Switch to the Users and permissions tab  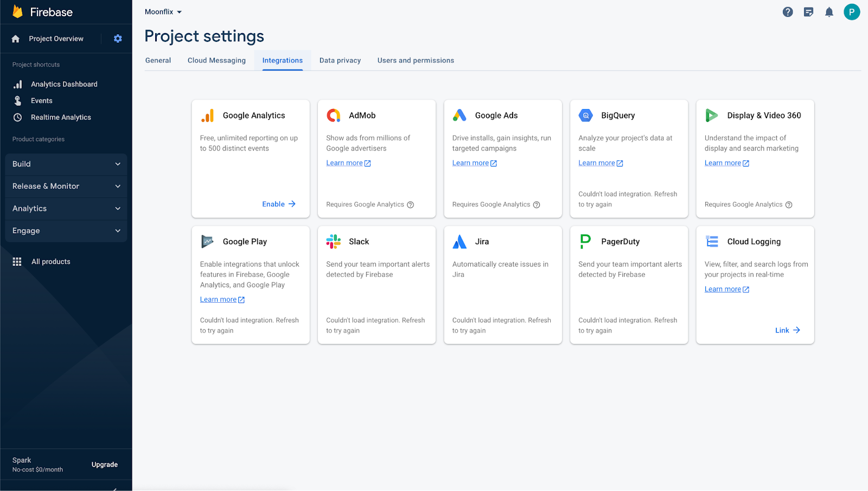pyautogui.click(x=416, y=60)
